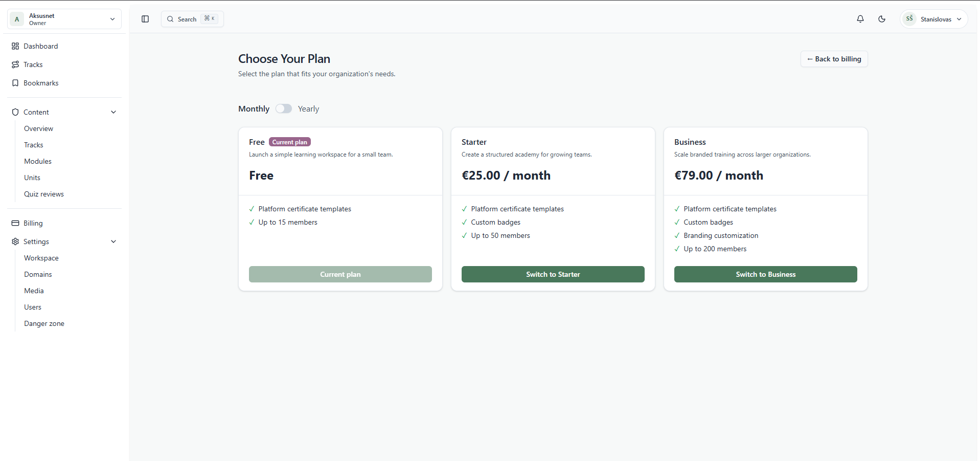Click the disabled Current plan button

[x=340, y=274]
